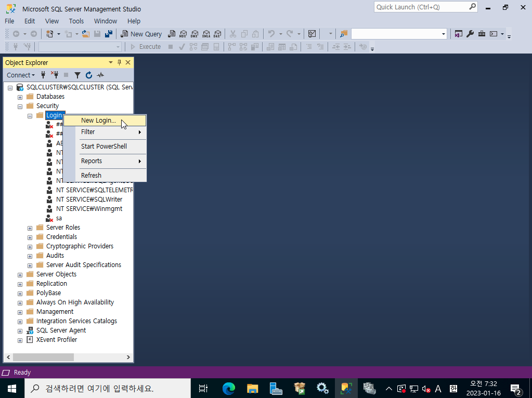The image size is (532, 398).
Task: Open an Analysis Services DMX Query
Action: (194, 34)
